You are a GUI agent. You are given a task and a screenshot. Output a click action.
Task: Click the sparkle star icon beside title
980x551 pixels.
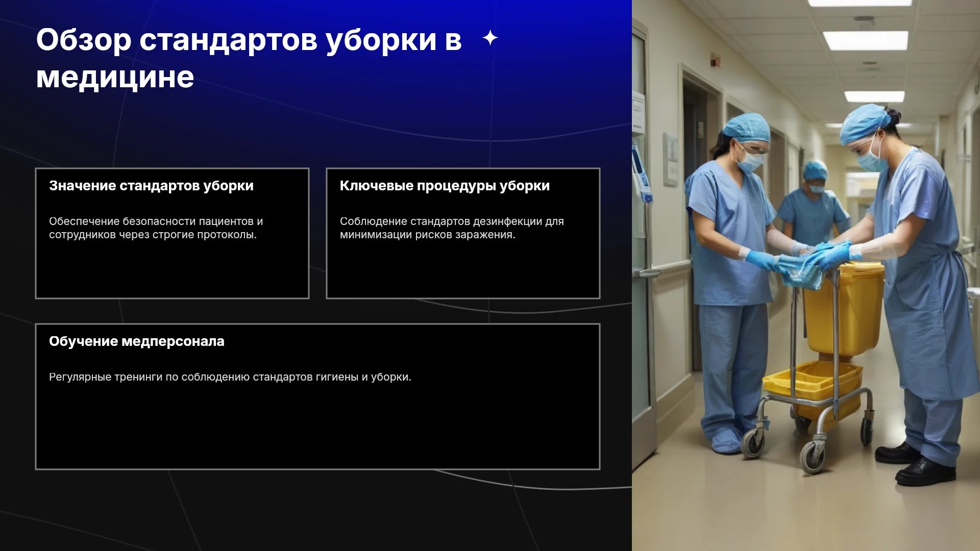490,38
